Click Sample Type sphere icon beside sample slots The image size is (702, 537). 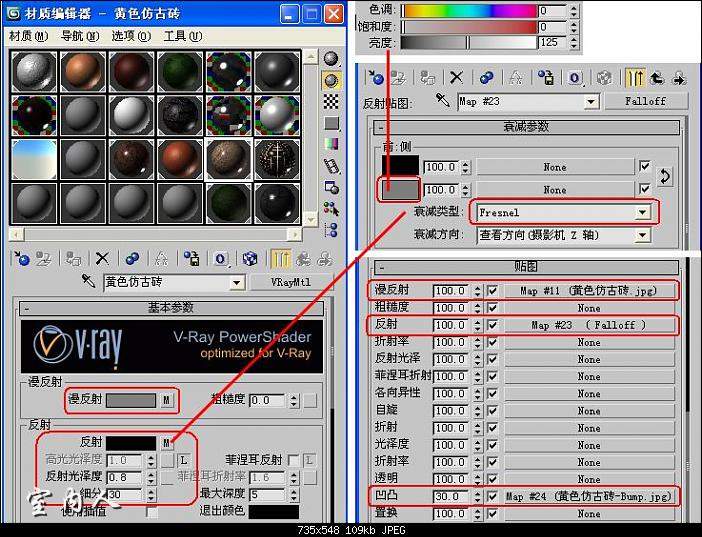pyautogui.click(x=331, y=59)
